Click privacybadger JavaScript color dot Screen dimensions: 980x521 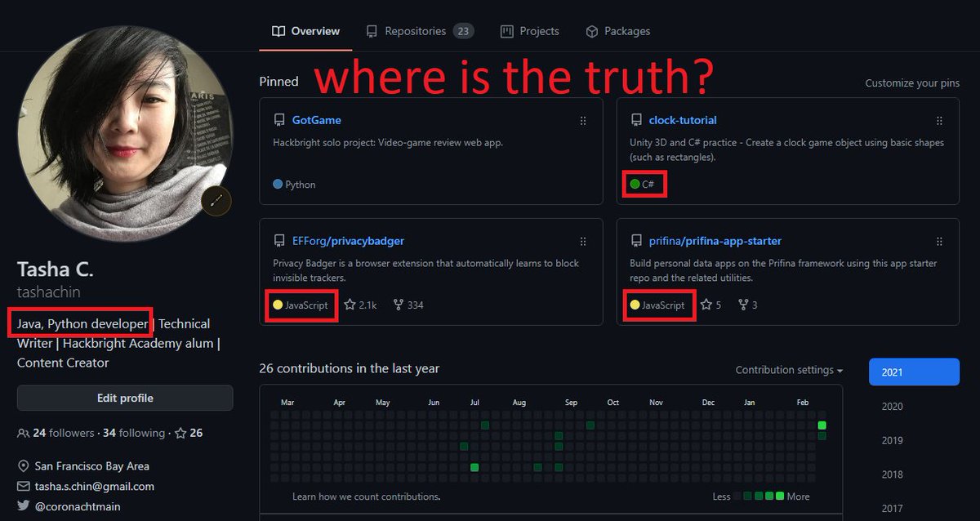278,305
